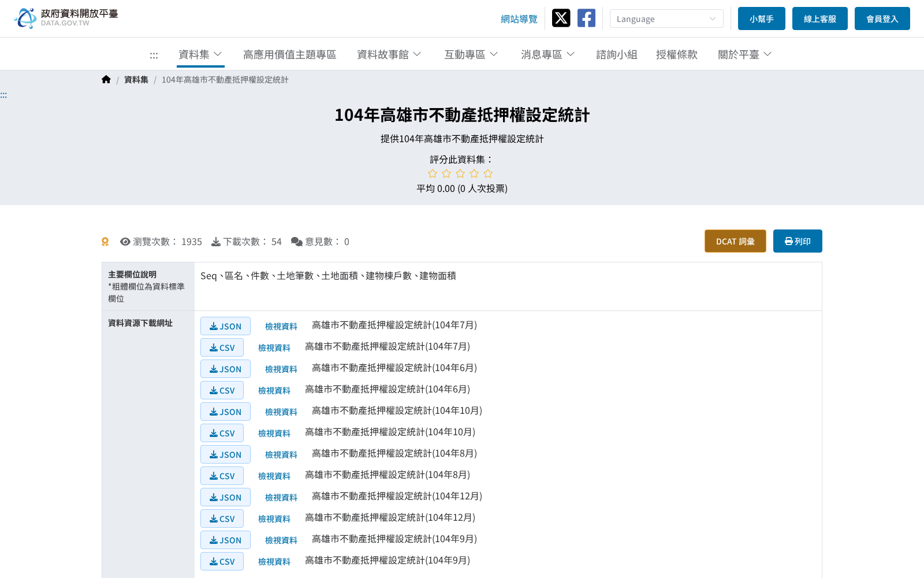Click 檢視資料 for CSV 104年12月
Image resolution: width=924 pixels, height=578 pixels.
tap(274, 519)
